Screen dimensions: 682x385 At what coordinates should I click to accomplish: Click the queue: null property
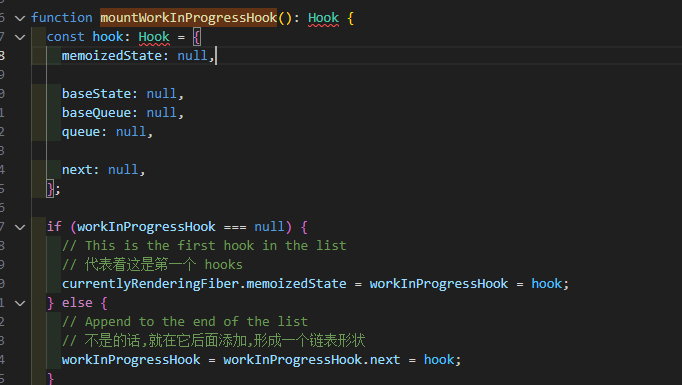(107, 132)
